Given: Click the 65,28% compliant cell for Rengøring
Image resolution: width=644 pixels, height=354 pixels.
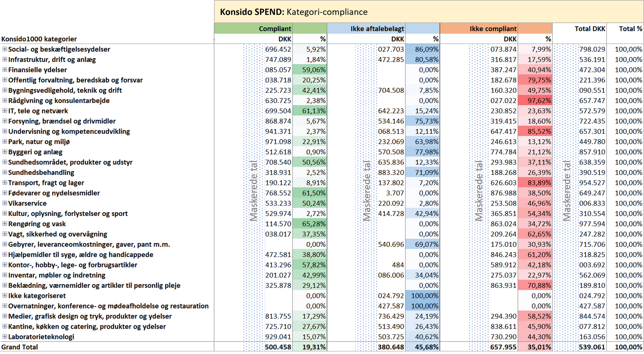Looking at the screenshot, I should (x=310, y=224).
